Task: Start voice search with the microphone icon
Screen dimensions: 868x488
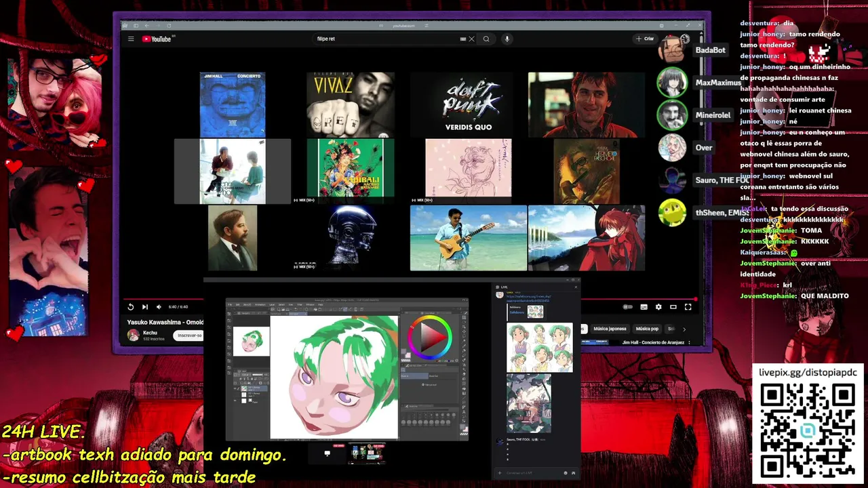Action: point(507,39)
